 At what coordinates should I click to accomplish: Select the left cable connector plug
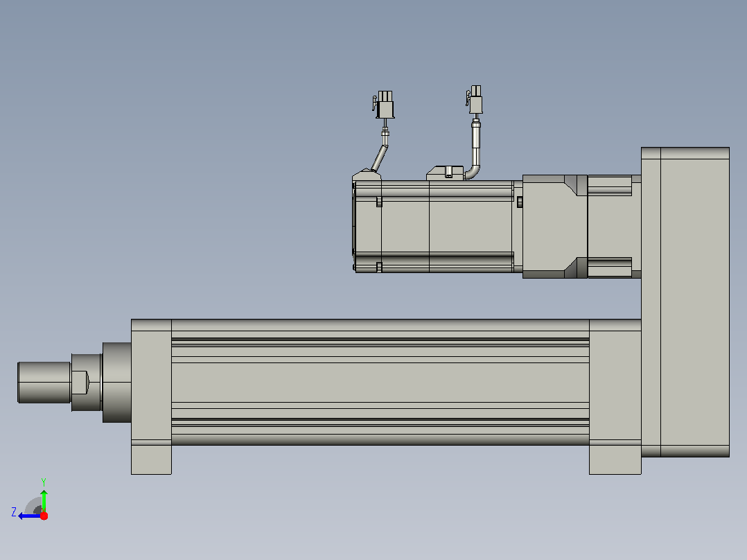pyautogui.click(x=384, y=105)
